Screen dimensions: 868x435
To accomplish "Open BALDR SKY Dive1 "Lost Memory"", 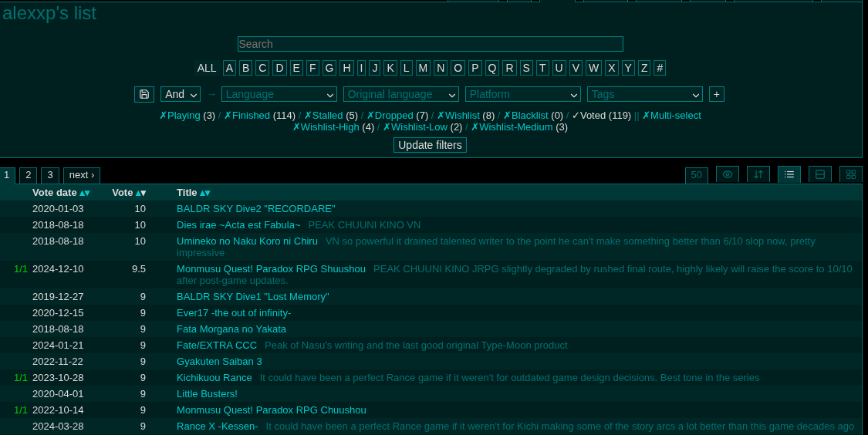I will click(252, 297).
